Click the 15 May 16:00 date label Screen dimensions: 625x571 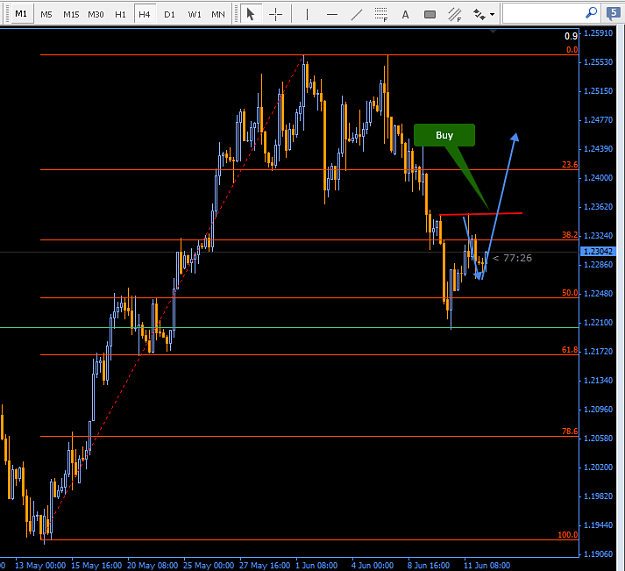tap(96, 565)
